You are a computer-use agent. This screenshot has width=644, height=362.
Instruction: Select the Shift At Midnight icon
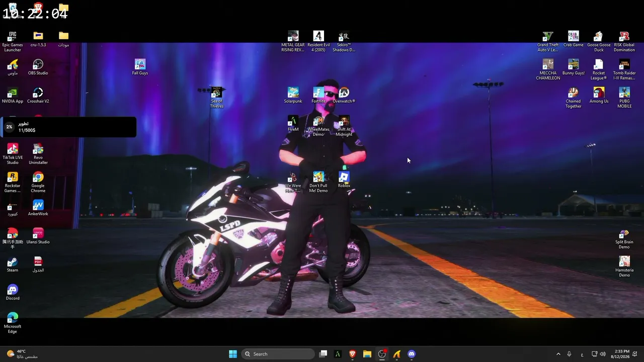point(344,126)
